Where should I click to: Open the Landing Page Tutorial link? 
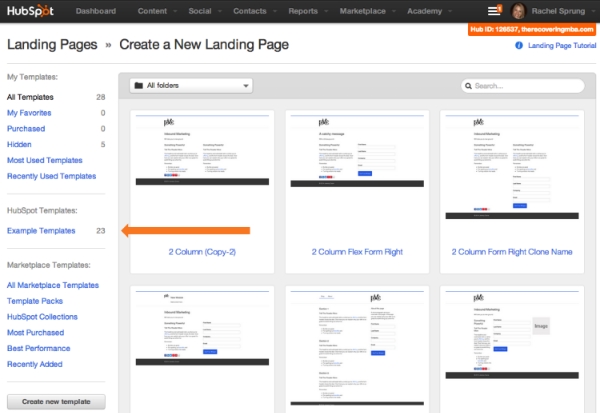(560, 46)
